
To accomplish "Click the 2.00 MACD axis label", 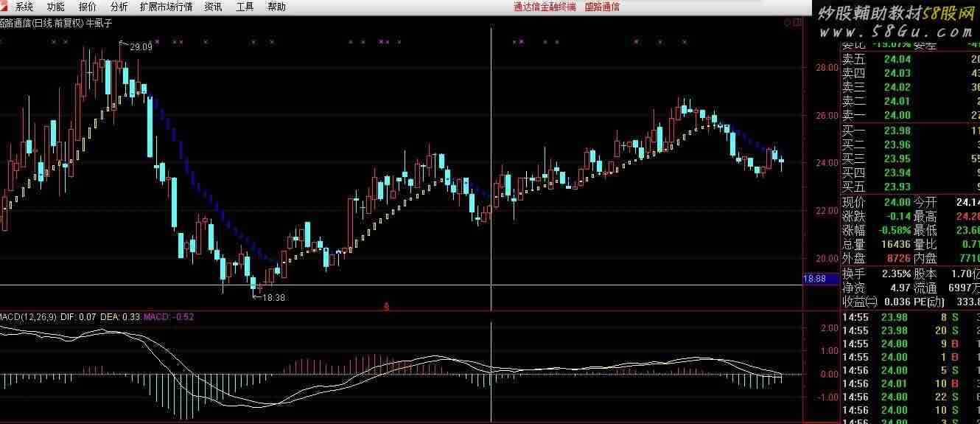I will tap(829, 328).
